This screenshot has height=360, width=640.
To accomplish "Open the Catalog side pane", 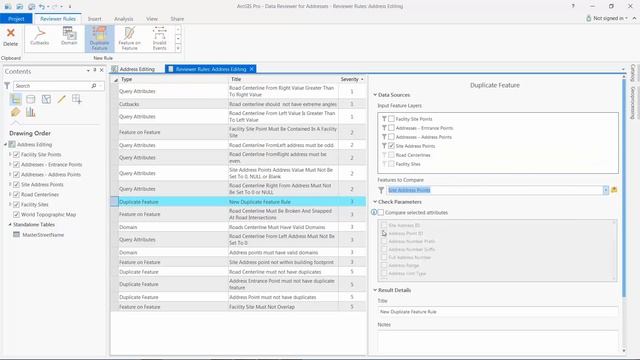I will click(x=633, y=73).
